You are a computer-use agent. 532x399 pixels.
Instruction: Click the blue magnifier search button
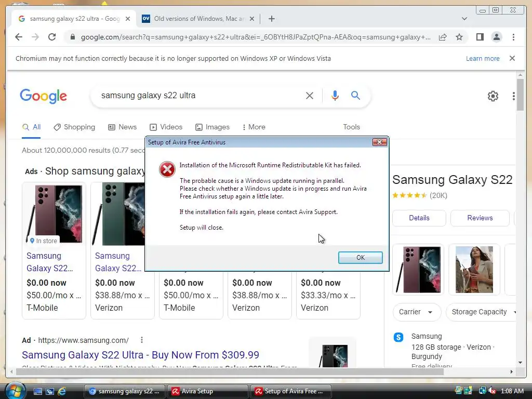(x=355, y=96)
